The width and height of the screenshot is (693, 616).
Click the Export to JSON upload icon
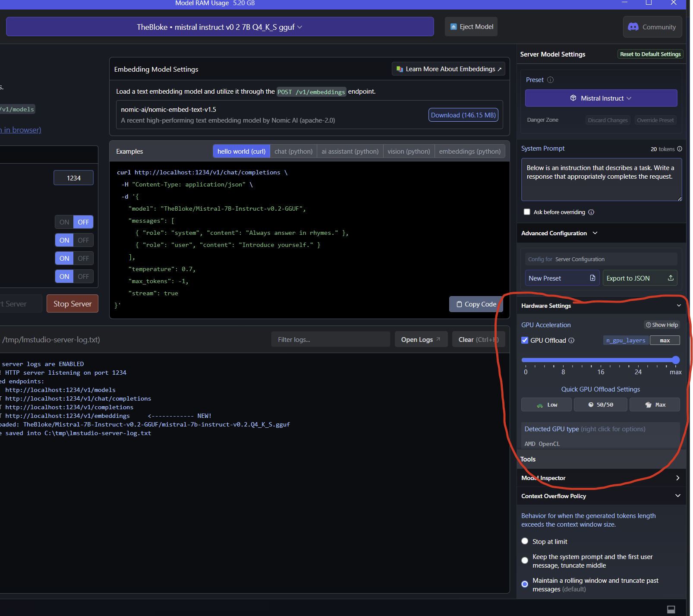click(671, 278)
